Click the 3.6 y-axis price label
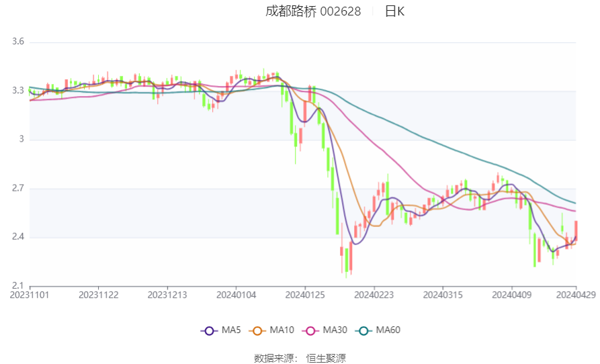 [x=18, y=42]
